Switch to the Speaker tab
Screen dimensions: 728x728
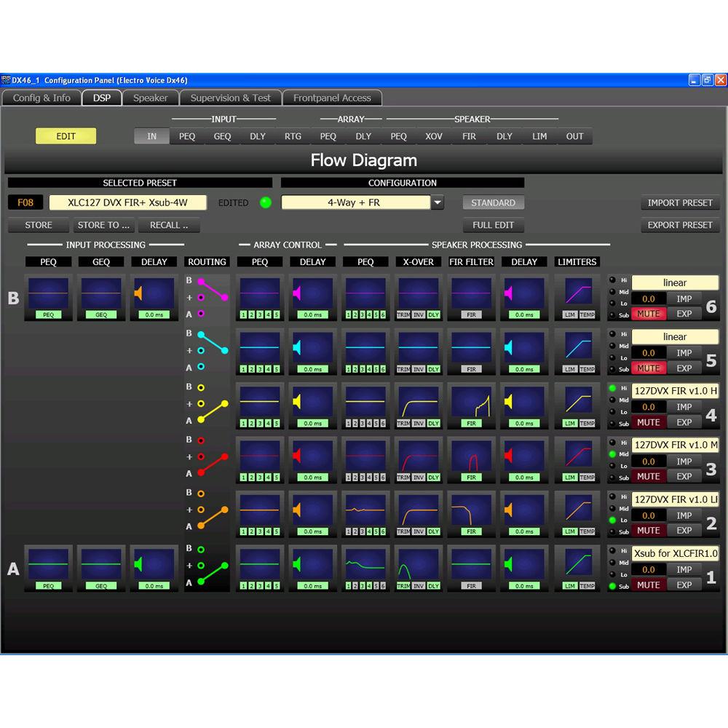150,98
